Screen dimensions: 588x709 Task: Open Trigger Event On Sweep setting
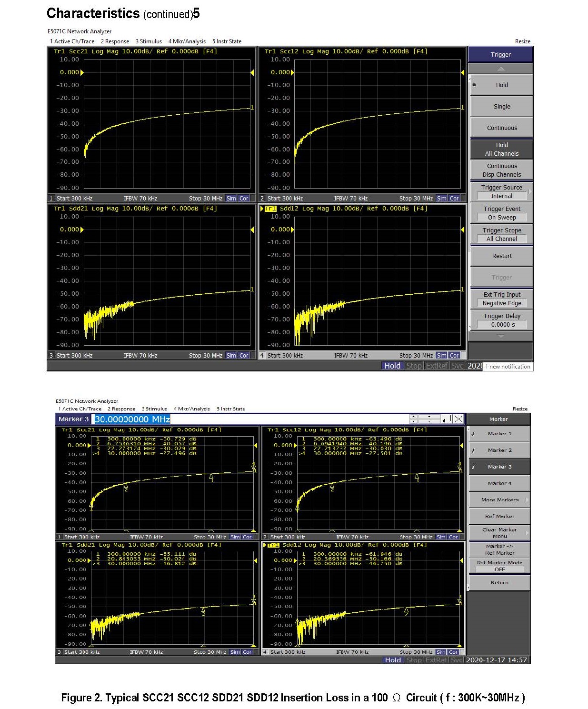tap(501, 213)
